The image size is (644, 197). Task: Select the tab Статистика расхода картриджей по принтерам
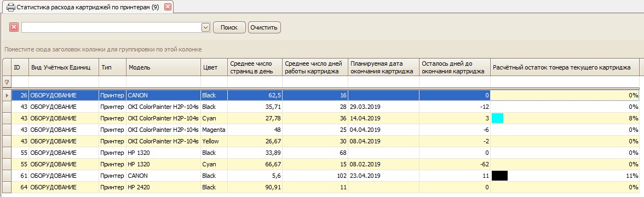pyautogui.click(x=88, y=7)
